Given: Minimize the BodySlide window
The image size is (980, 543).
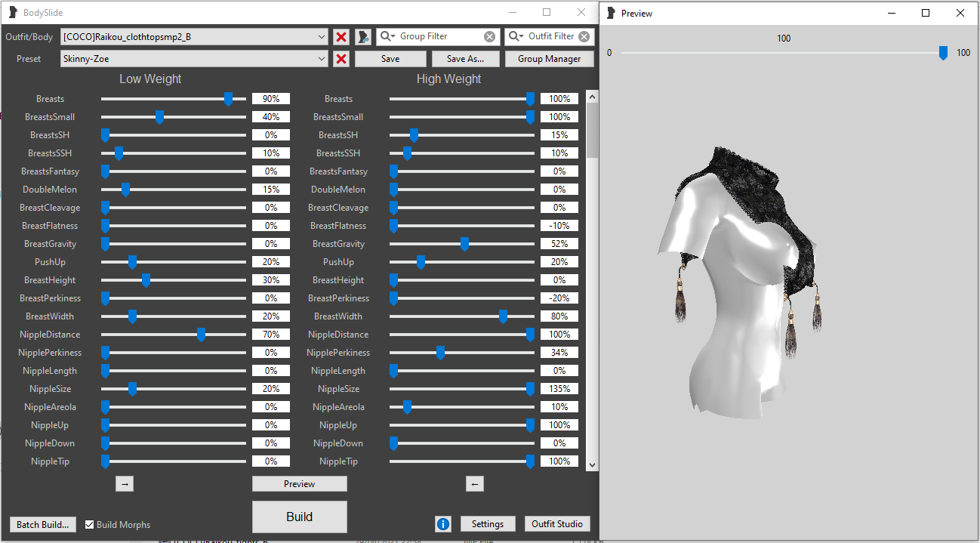Looking at the screenshot, I should coord(513,13).
